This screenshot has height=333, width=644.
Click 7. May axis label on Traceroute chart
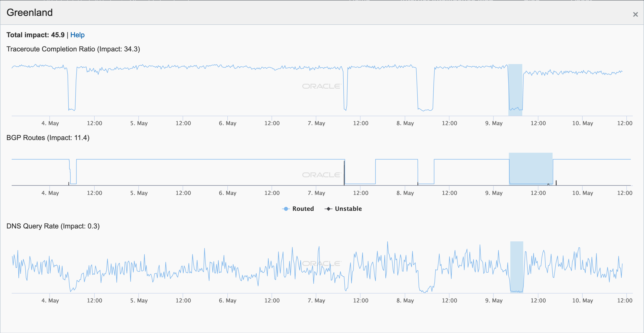pos(316,123)
